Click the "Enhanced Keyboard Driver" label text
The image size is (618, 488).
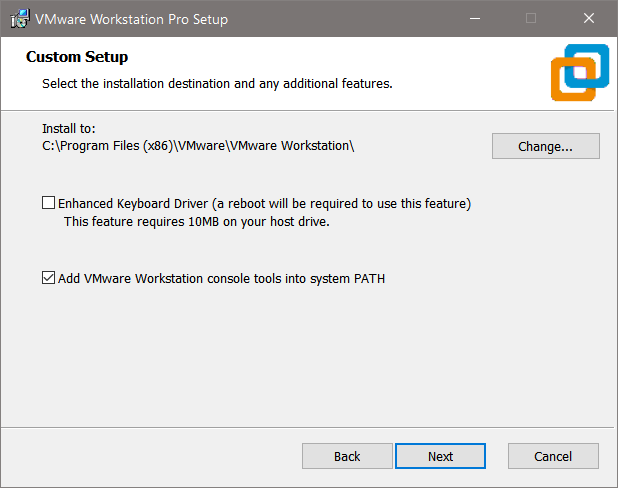[x=264, y=203]
